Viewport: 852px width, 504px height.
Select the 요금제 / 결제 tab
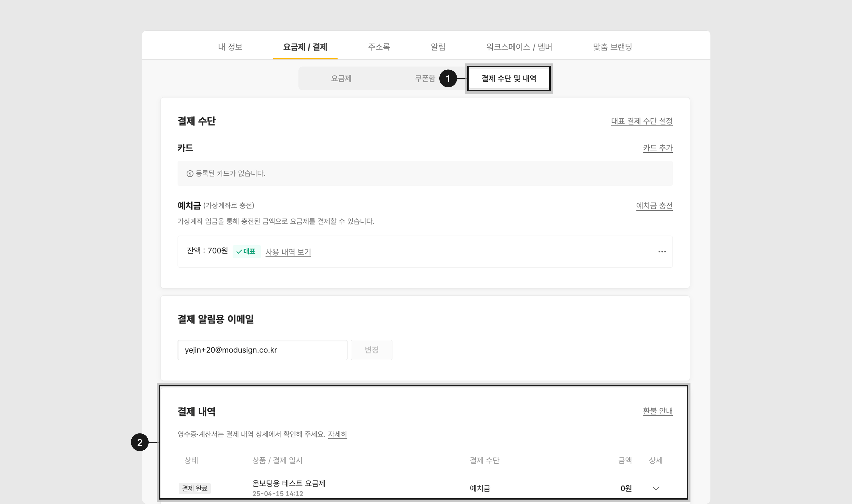pyautogui.click(x=305, y=47)
